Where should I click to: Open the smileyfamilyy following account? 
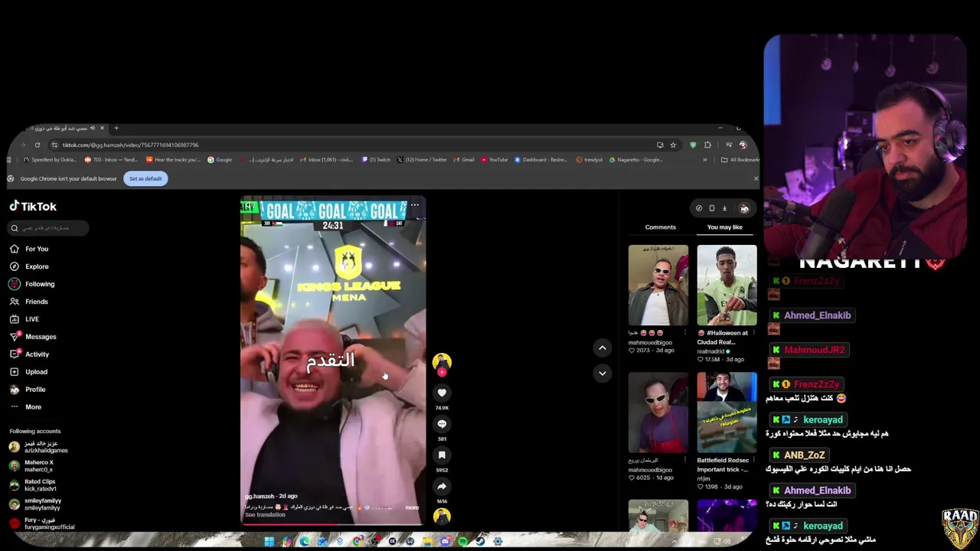point(35,504)
